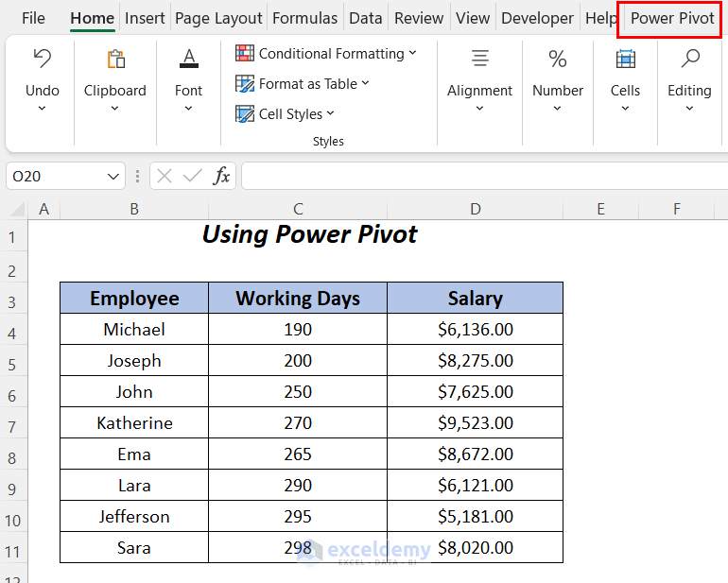728x583 pixels.
Task: Expand the Alignment group chevron
Action: [479, 109]
